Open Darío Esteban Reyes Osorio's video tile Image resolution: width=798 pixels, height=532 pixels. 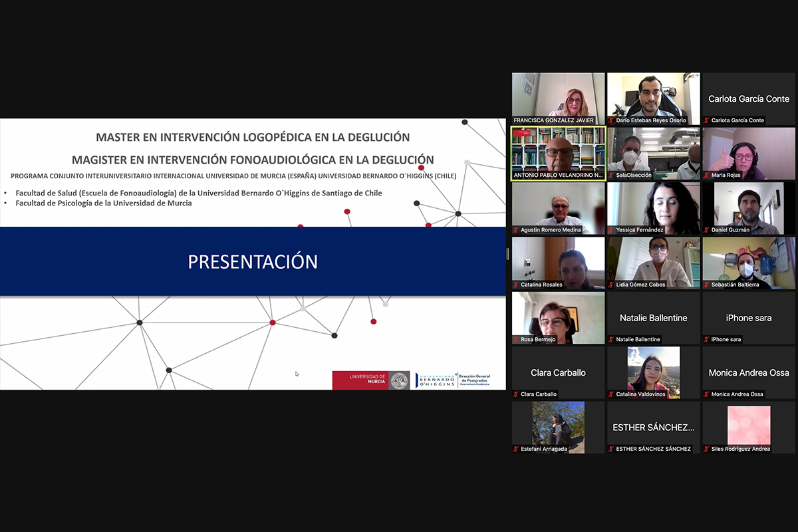(x=654, y=98)
